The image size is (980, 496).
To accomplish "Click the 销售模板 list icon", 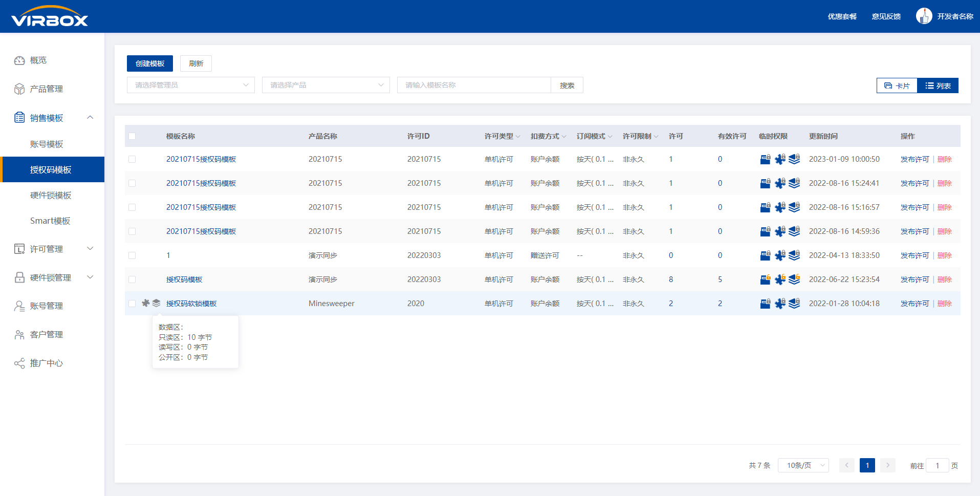I will (19, 118).
